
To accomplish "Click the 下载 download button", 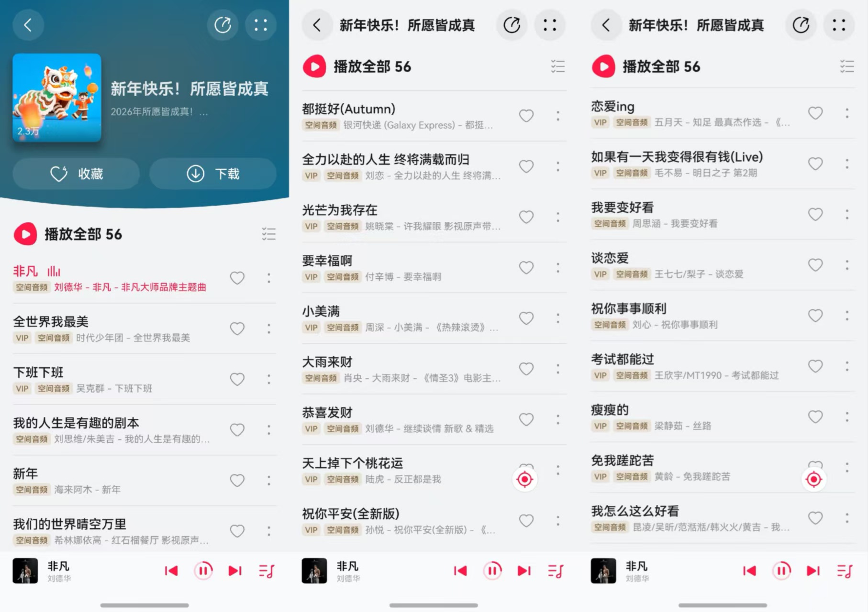I will pyautogui.click(x=213, y=174).
